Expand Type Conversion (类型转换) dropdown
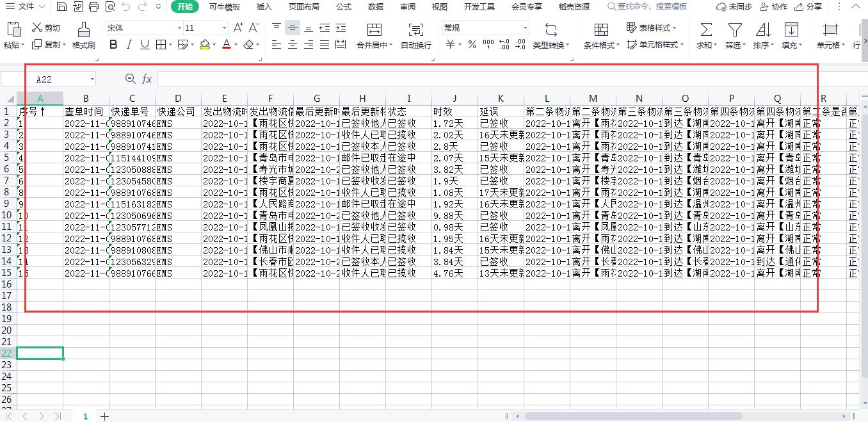The height and width of the screenshot is (422, 868). [568, 45]
